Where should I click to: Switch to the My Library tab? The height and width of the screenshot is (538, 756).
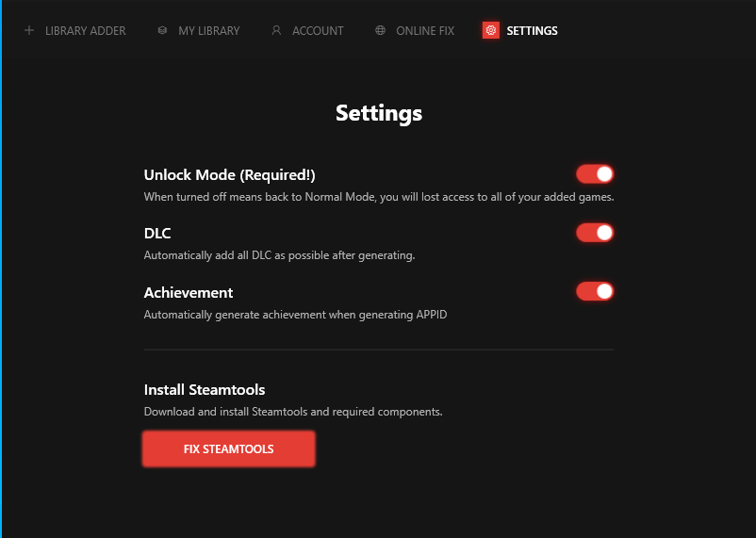pos(208,31)
